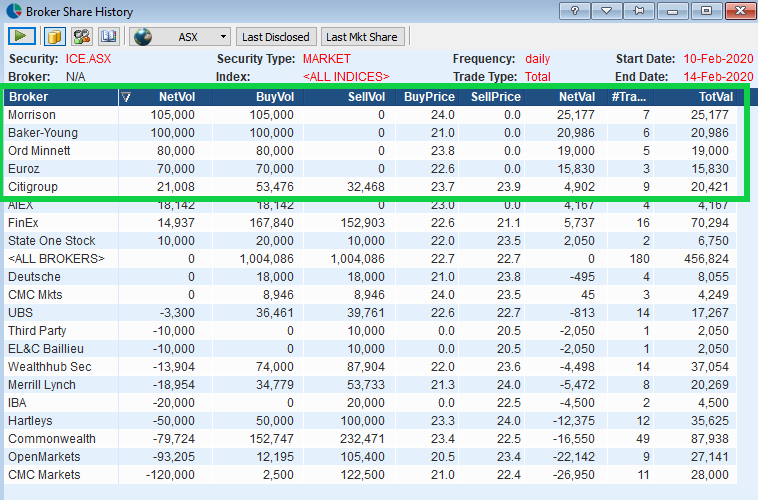Click FinEx BuyVol value 167,840
758x500 pixels.
tap(271, 223)
